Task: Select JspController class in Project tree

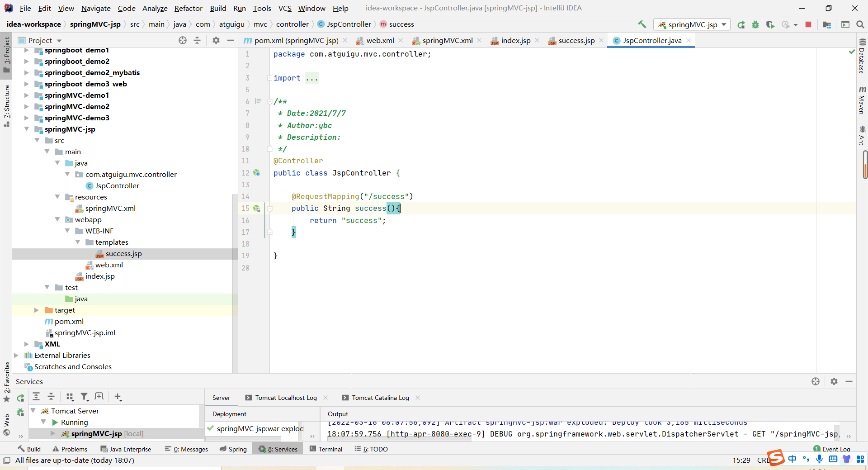Action: (117, 185)
